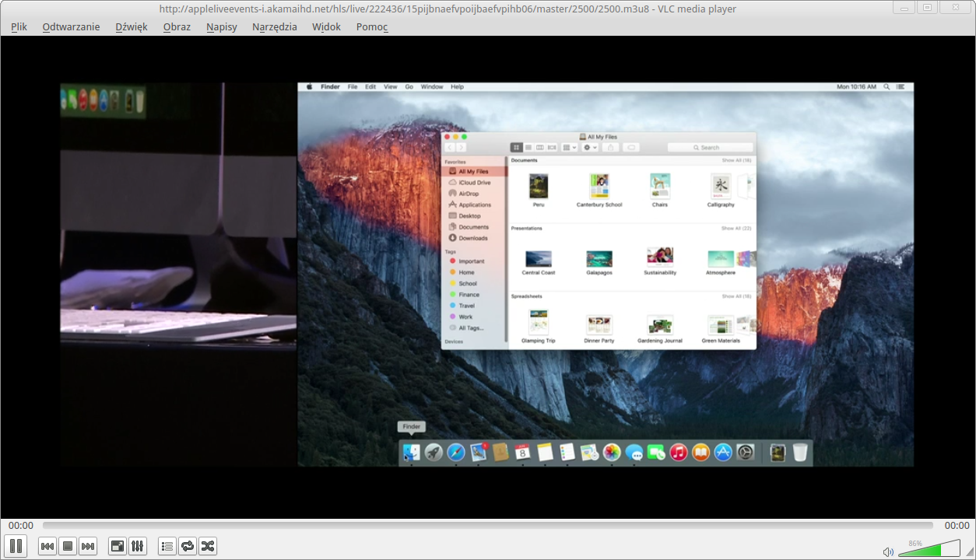Click the Finder Search field
This screenshot has height=560, width=976.
pos(710,147)
